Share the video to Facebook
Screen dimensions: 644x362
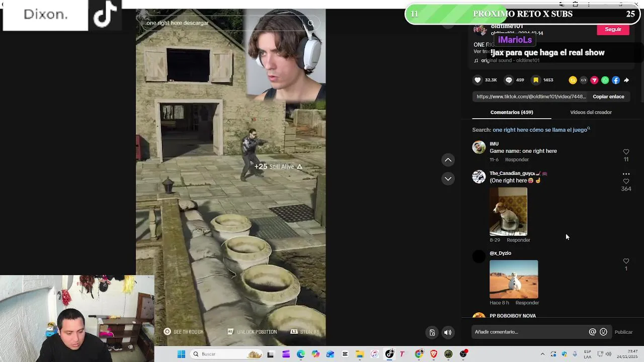(x=616, y=80)
